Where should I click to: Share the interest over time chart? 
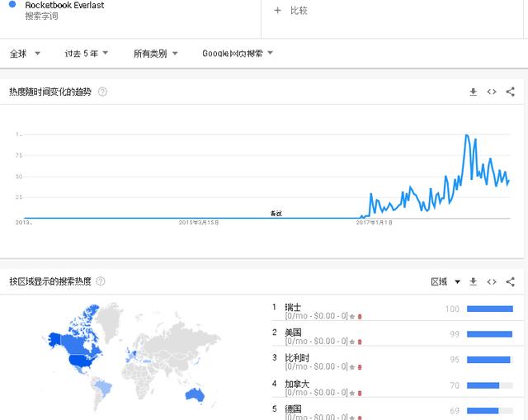tap(510, 92)
